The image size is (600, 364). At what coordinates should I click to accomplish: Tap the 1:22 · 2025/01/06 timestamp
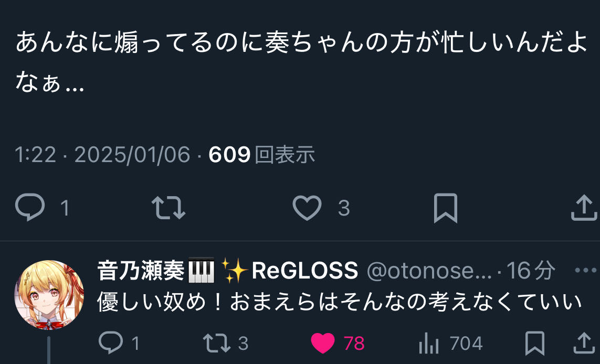(x=102, y=155)
